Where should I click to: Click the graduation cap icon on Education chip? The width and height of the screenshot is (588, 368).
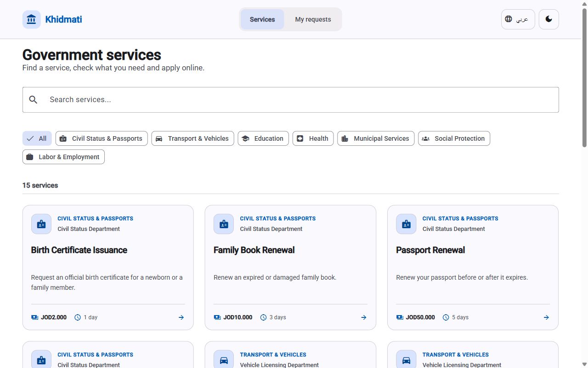(x=245, y=138)
